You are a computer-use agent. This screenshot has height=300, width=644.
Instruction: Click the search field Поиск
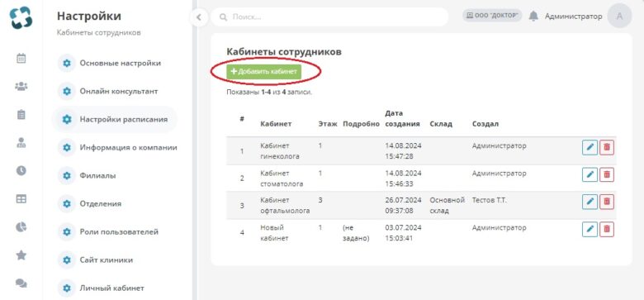(x=329, y=17)
